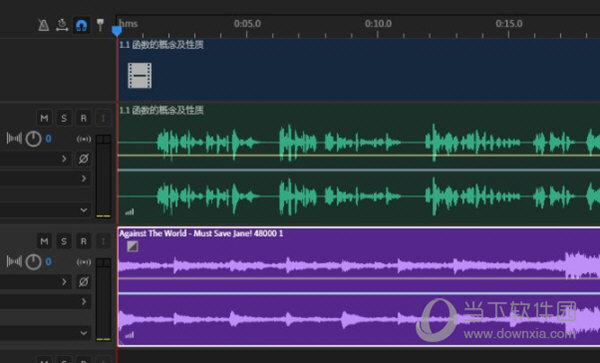Viewport: 600px width, 363px height.
Task: Click the blue playhead handle on ruler
Action: click(117, 31)
